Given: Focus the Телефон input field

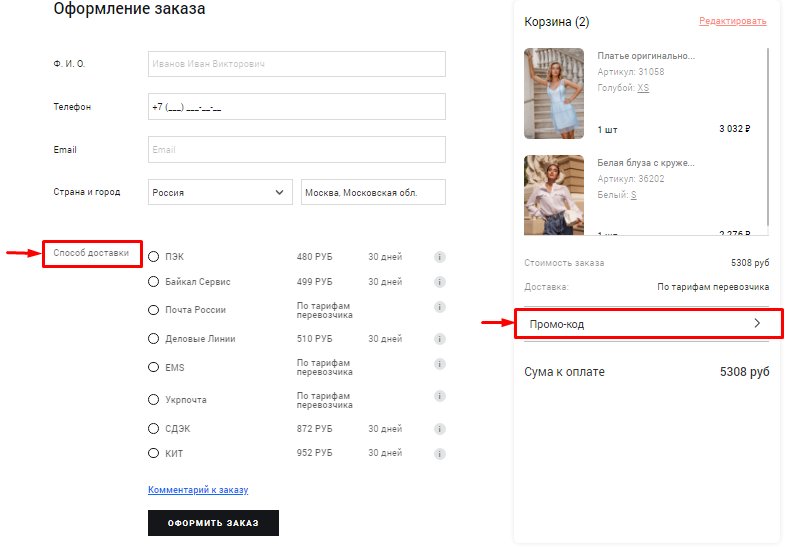Looking at the screenshot, I should pyautogui.click(x=297, y=106).
